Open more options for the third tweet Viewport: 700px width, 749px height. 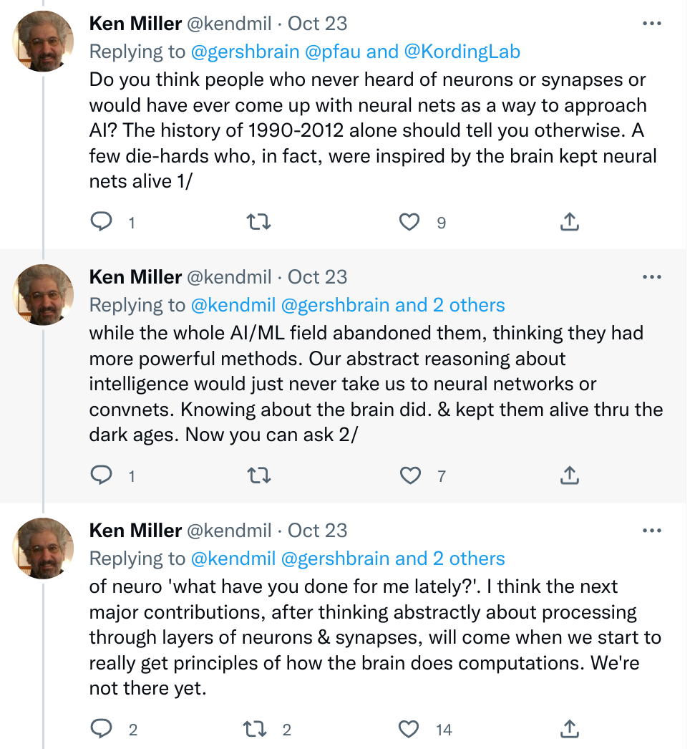pyautogui.click(x=651, y=531)
